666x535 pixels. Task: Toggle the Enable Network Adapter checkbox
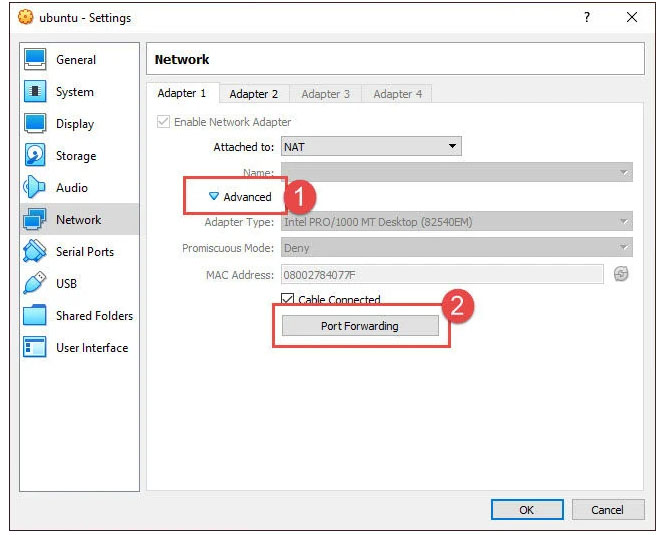164,122
